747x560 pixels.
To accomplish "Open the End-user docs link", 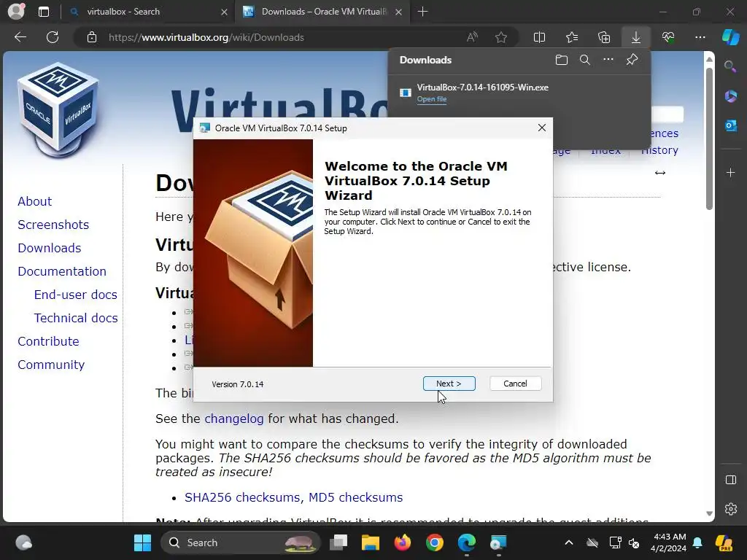I will coord(76,295).
